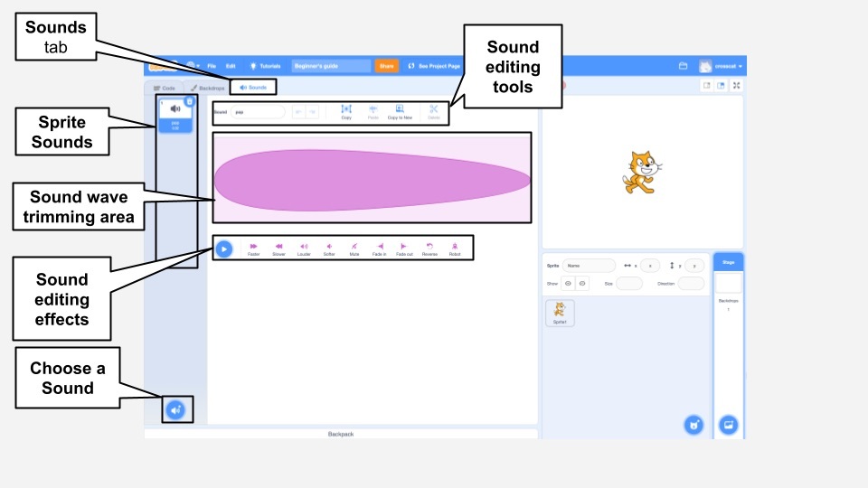Click the sprite Size field

click(x=629, y=283)
